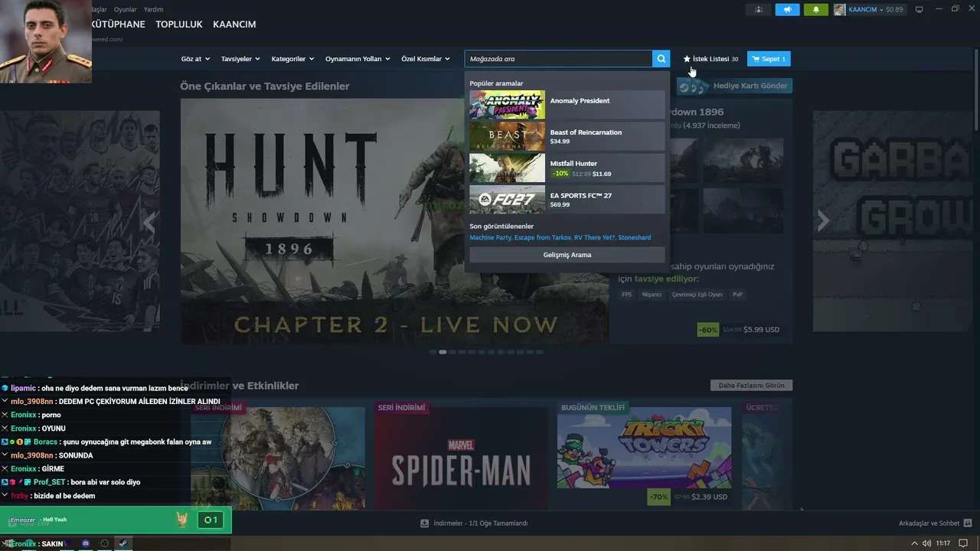The image size is (980, 551).
Task: Open the Özel Kısımlar dropdown
Action: coord(426,59)
